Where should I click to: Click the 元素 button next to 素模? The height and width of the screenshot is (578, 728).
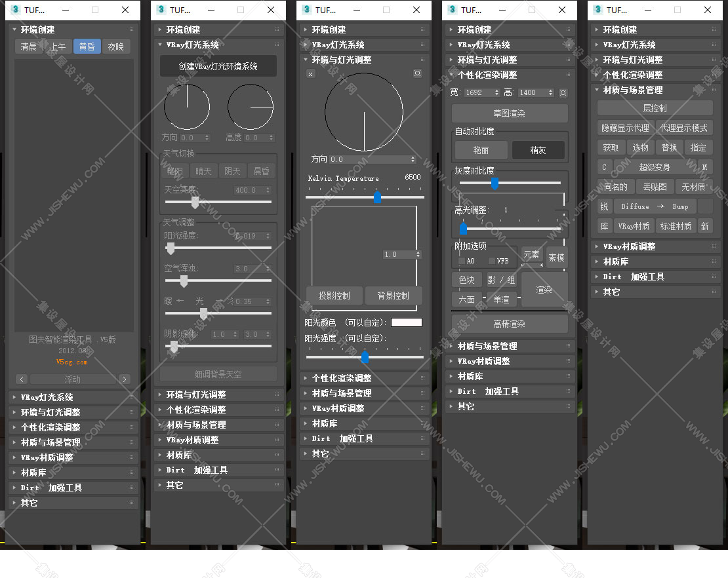pos(531,255)
